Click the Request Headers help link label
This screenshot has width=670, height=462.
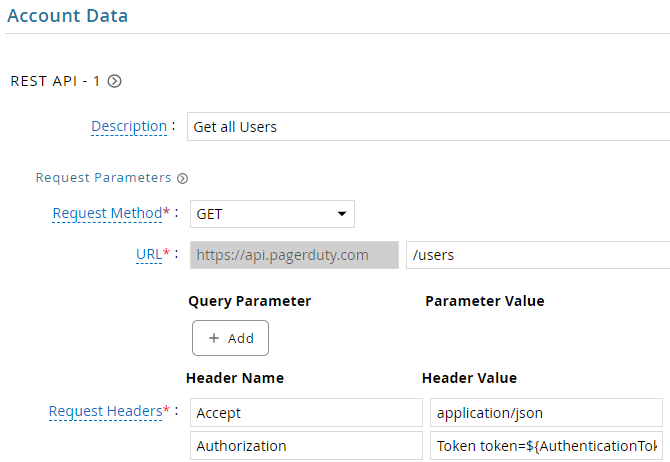106,411
